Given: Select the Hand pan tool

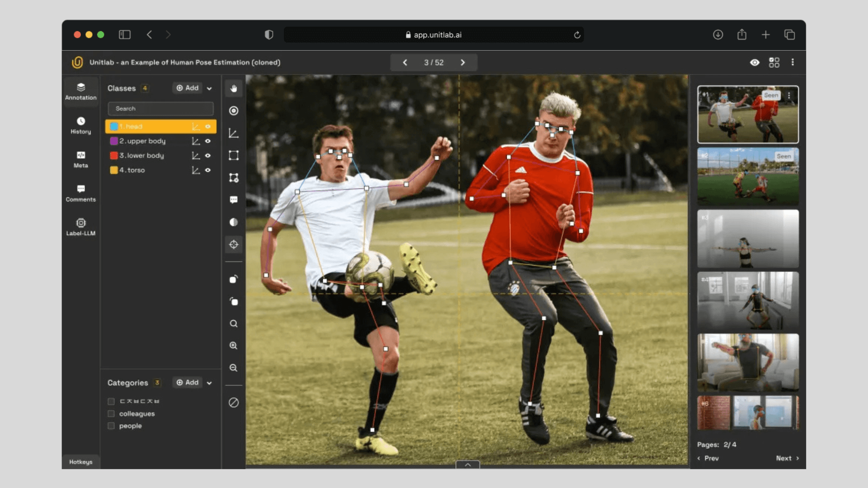Looking at the screenshot, I should (234, 89).
